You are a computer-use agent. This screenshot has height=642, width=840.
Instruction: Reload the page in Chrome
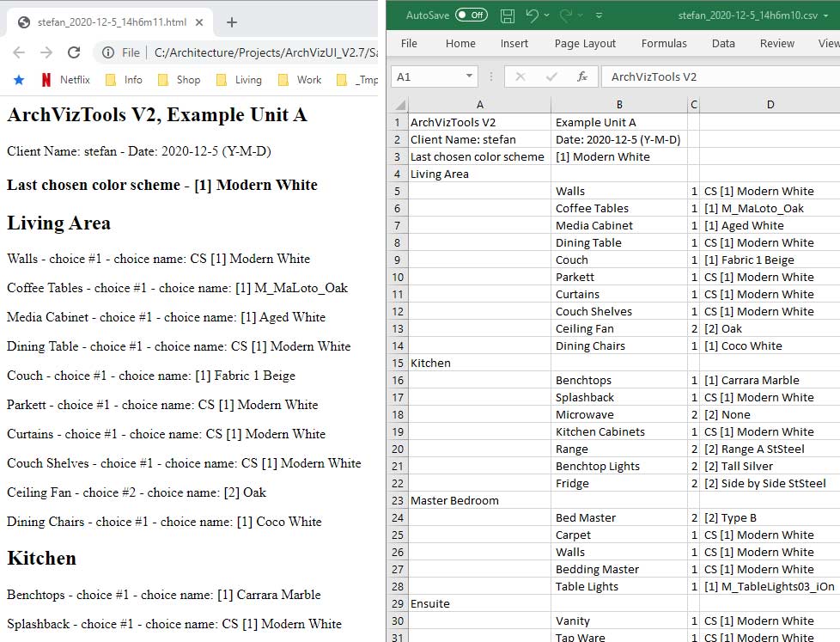point(74,52)
